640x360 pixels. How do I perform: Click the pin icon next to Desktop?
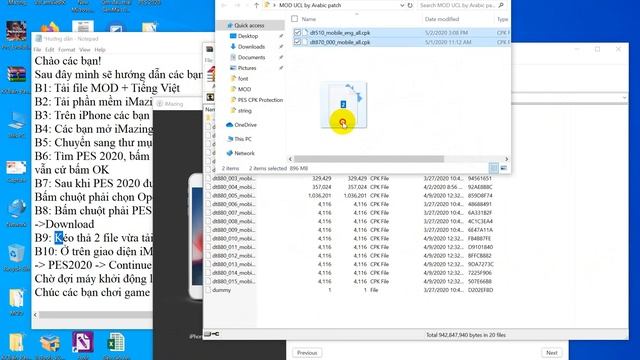281,36
